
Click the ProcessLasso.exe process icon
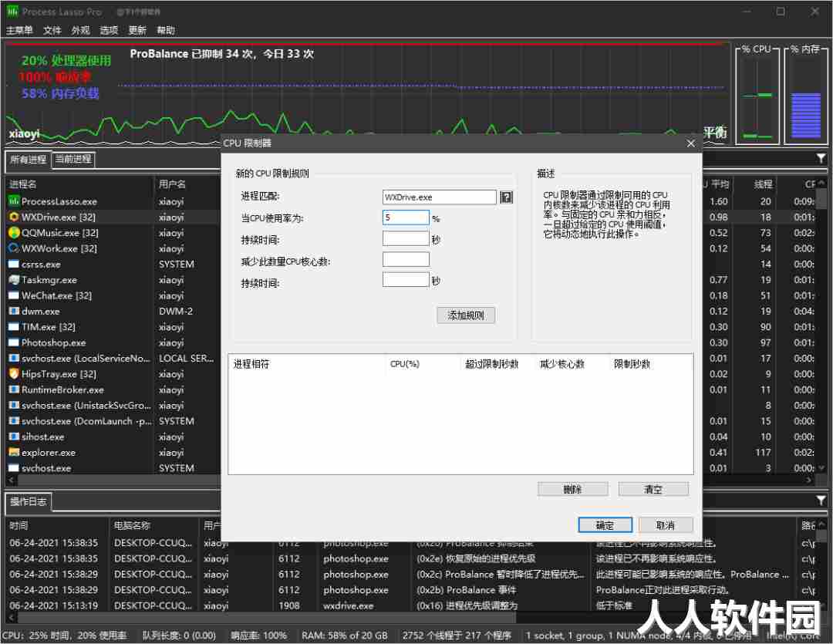pos(13,201)
